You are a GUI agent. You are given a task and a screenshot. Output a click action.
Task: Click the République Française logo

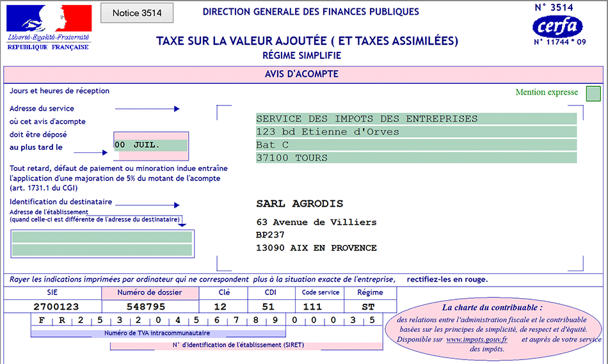(x=48, y=27)
